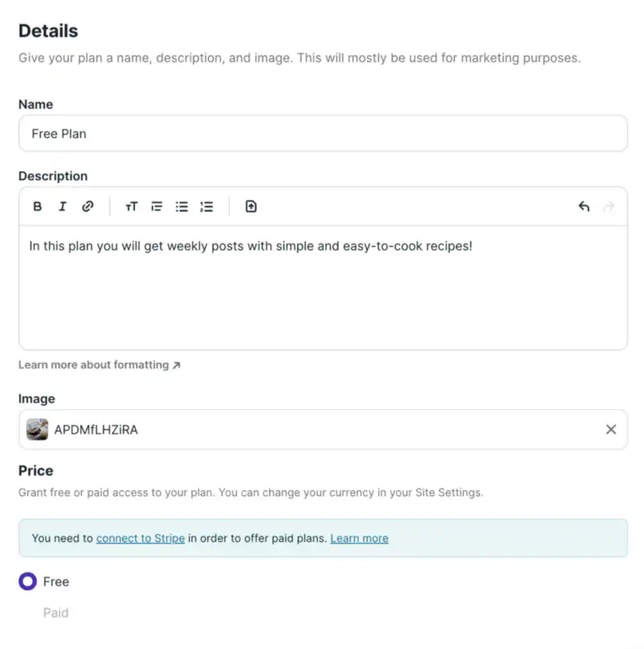Change text size with the TT icon
Image resolution: width=644 pixels, height=649 pixels.
point(131,206)
